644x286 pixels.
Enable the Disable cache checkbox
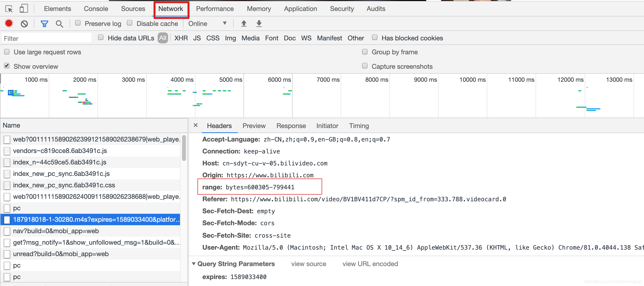[x=130, y=23]
